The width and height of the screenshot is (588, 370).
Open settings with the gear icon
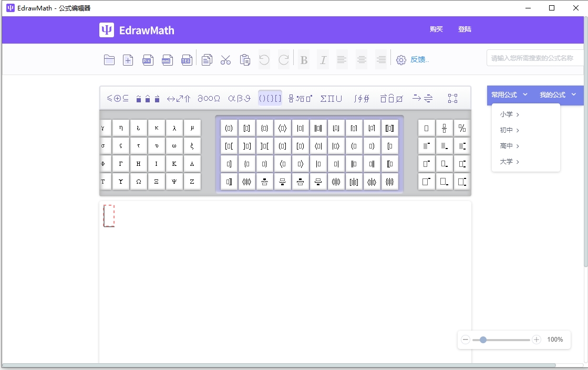401,60
